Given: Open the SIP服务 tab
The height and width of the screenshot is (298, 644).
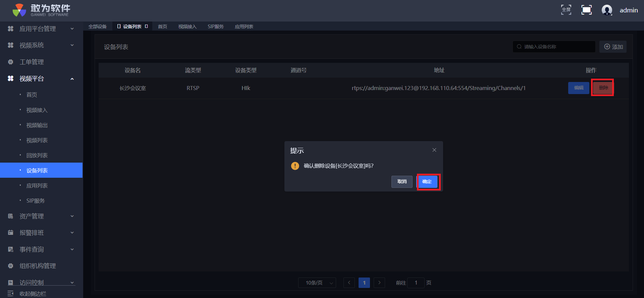Looking at the screenshot, I should (216, 27).
